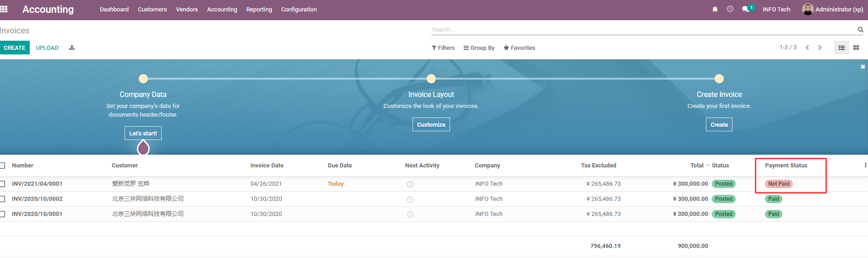Image resolution: width=868 pixels, height=258 pixels.
Task: Open activity clock for INV/2020/10/0001
Action: point(410,215)
